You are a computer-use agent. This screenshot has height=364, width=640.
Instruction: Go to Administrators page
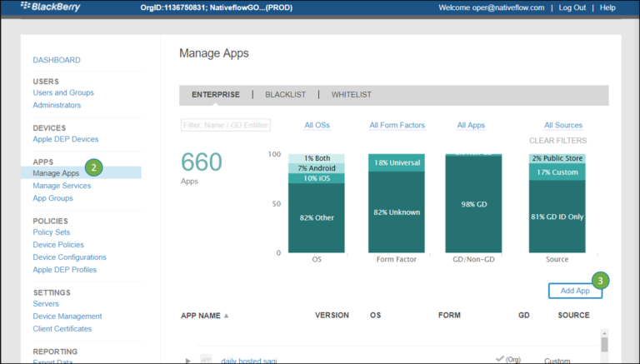[57, 105]
